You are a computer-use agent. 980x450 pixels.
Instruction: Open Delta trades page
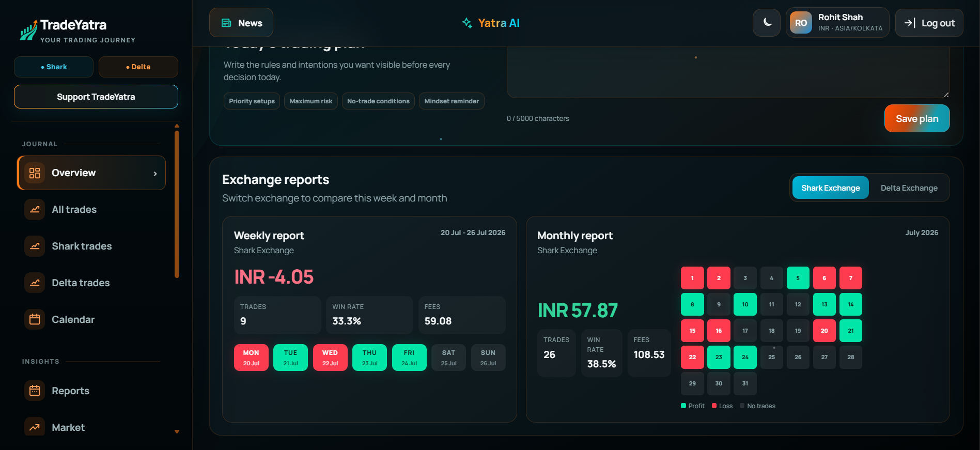(81, 283)
